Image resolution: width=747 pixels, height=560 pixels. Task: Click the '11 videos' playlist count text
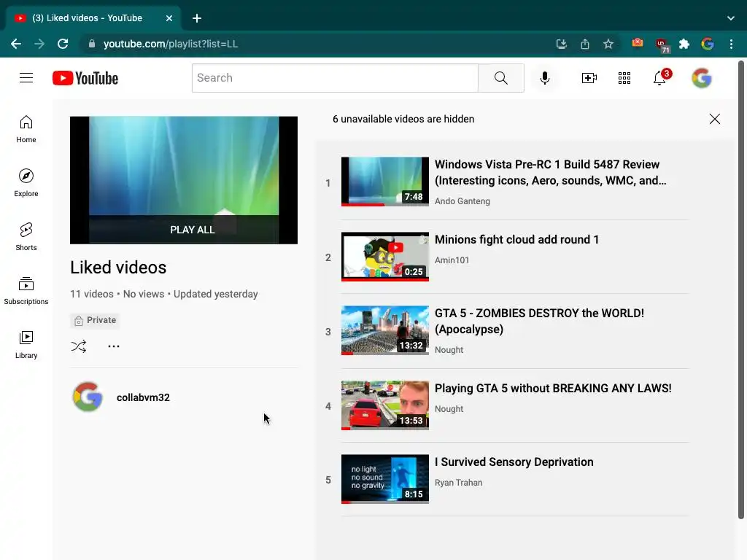click(91, 294)
